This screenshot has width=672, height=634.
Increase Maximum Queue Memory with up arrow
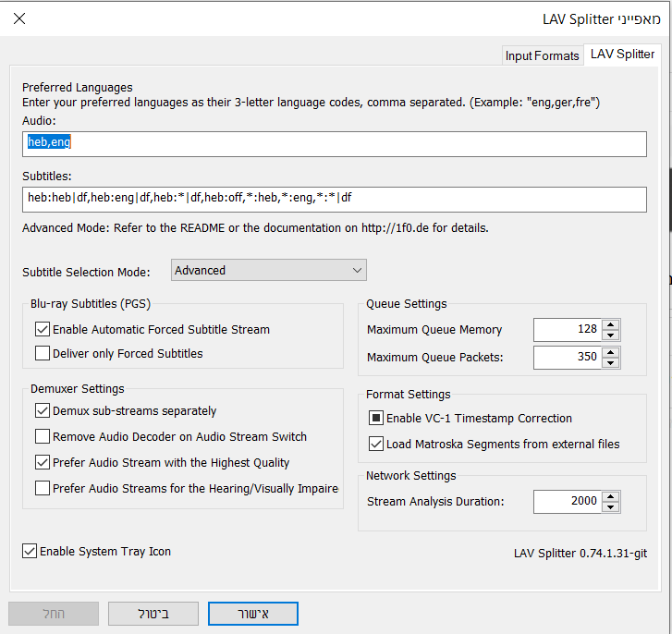coord(611,325)
